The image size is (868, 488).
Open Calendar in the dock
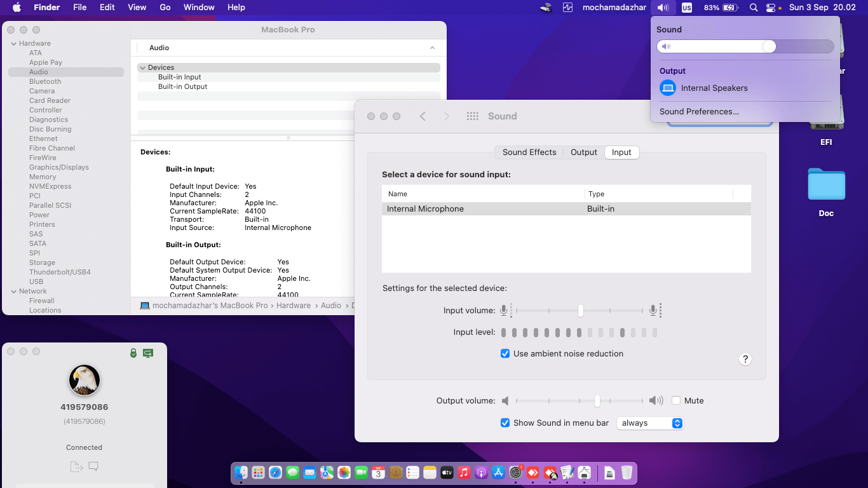coord(378,473)
